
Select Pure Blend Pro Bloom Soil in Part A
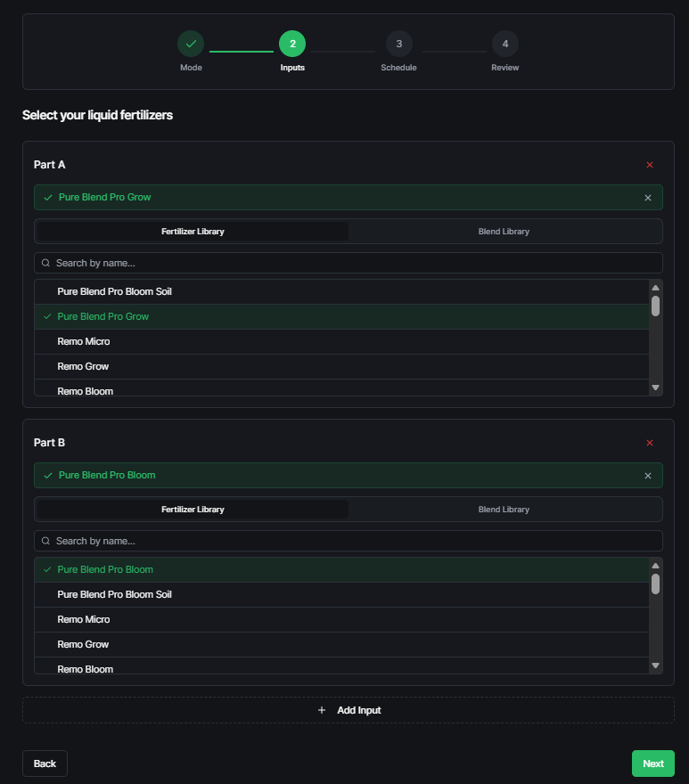(x=341, y=292)
